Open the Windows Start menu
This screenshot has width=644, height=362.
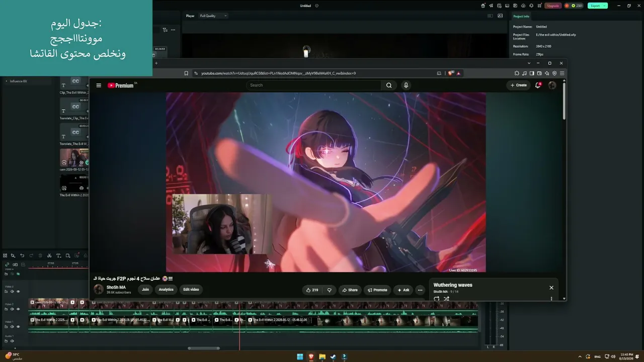(x=300, y=357)
